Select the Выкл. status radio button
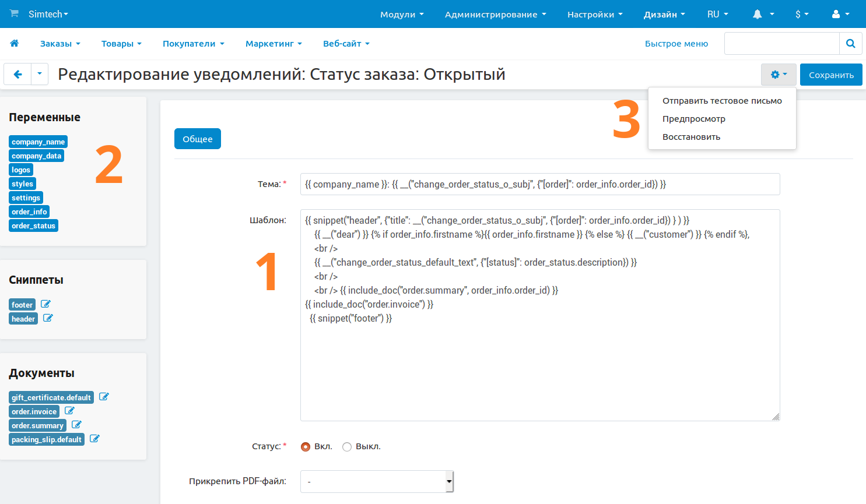This screenshot has width=866, height=504. [x=347, y=447]
